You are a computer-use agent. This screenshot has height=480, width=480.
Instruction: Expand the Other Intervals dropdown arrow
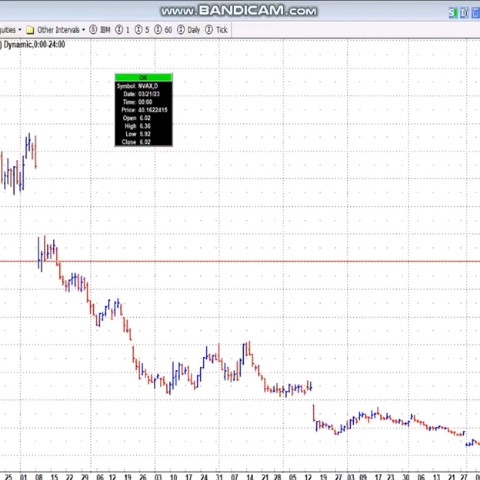pyautogui.click(x=83, y=30)
